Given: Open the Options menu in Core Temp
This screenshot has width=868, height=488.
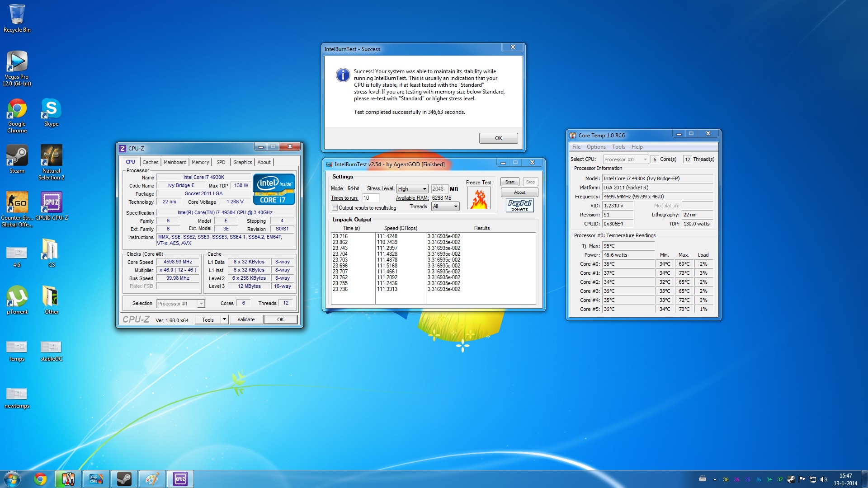Looking at the screenshot, I should [x=596, y=147].
